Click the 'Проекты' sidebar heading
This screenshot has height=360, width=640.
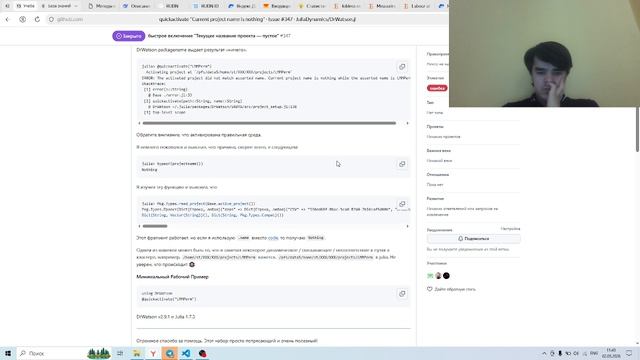(435, 127)
